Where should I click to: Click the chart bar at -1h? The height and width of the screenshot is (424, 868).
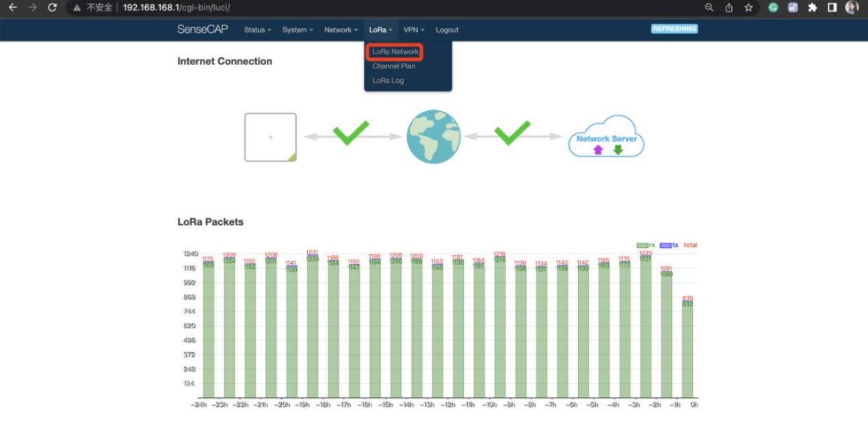[x=666, y=334]
